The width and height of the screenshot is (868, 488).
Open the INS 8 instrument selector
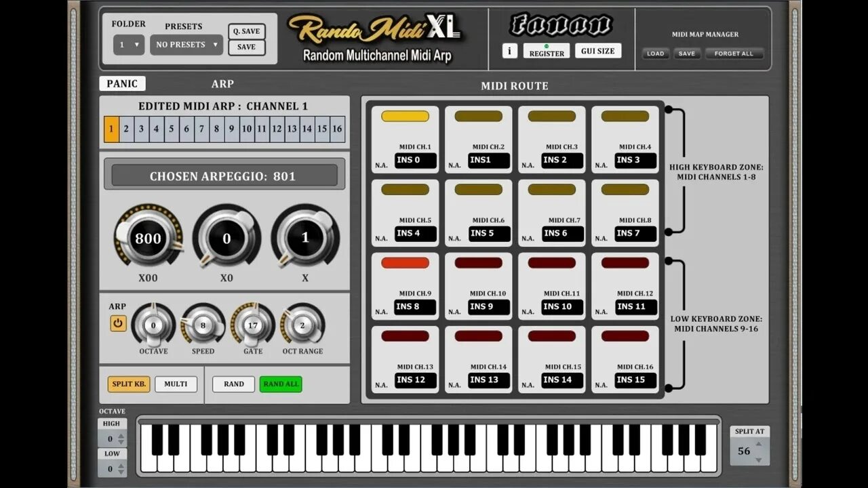pyautogui.click(x=416, y=307)
